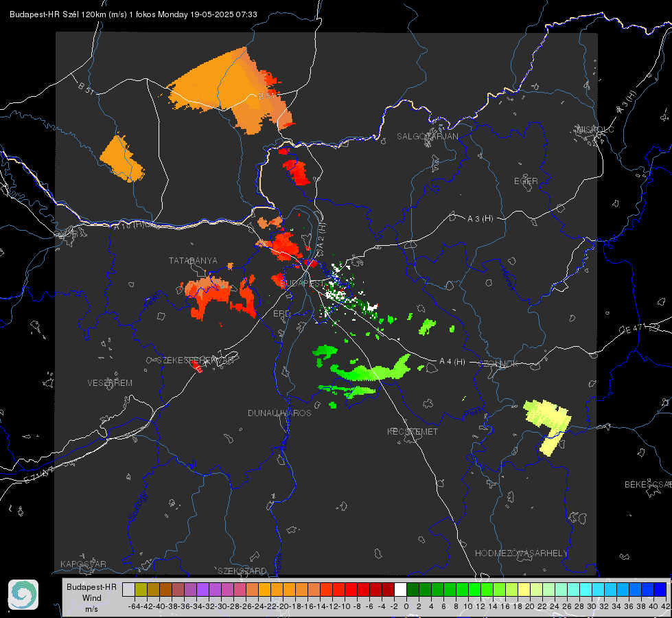
Task: Click the small orange diamond echo in the northwest
Action: (122, 159)
